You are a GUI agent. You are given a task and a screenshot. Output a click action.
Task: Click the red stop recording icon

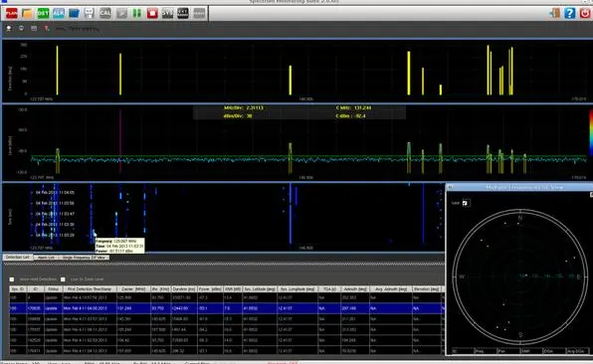(x=152, y=14)
